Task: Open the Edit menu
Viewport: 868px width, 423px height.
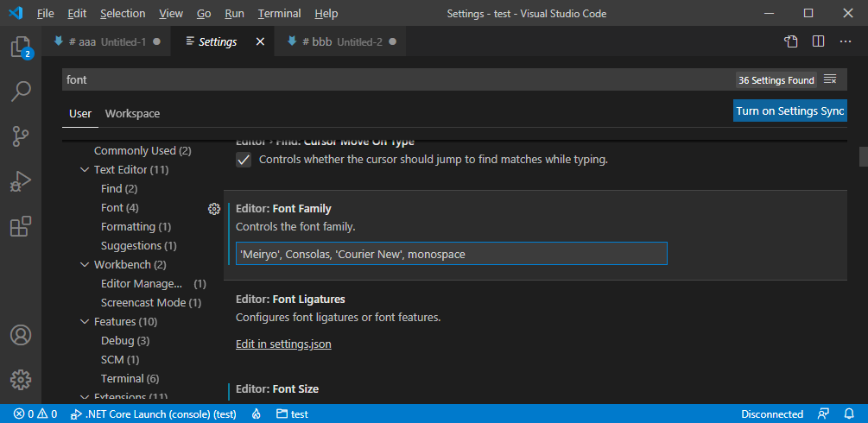Action: 77,13
